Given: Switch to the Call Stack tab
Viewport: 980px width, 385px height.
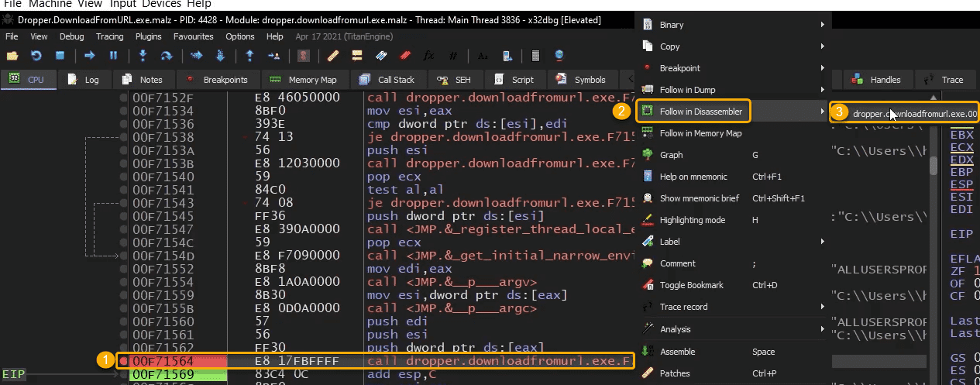Looking at the screenshot, I should 387,80.
